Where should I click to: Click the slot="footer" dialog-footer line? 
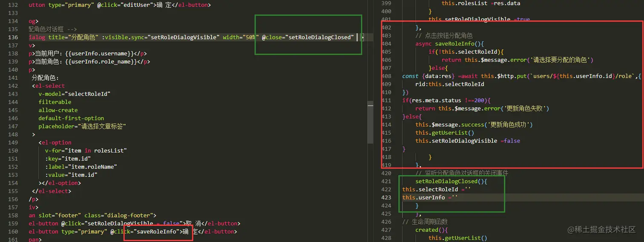tap(92, 216)
